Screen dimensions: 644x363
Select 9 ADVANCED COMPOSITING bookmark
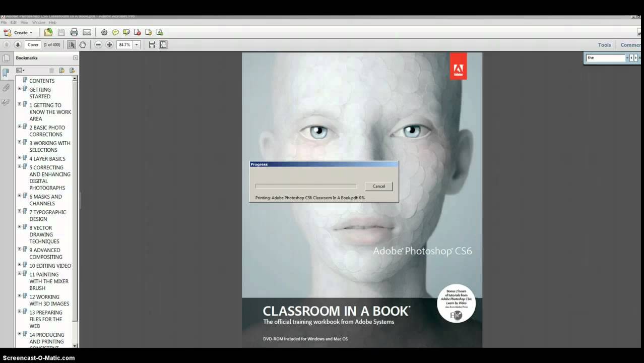[x=46, y=253]
